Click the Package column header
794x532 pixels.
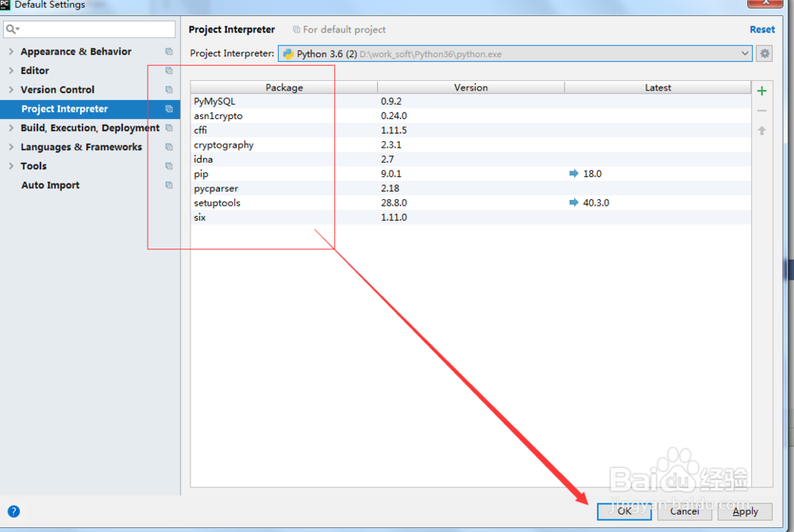click(x=284, y=87)
